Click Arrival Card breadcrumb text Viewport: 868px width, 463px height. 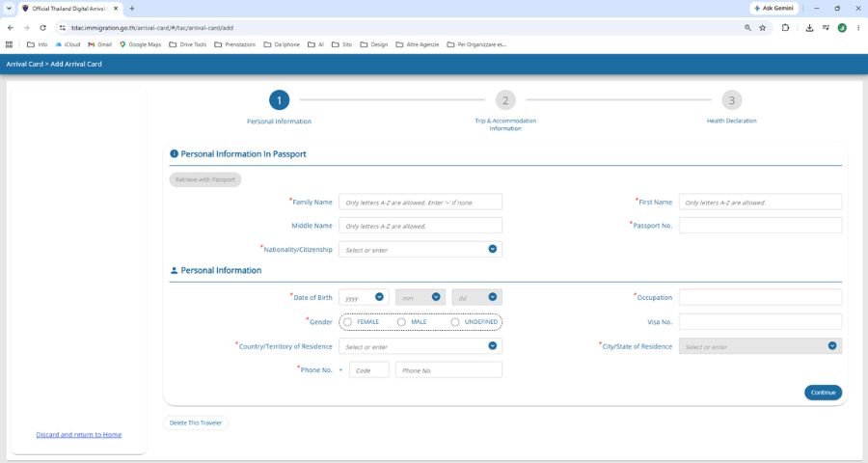click(24, 65)
